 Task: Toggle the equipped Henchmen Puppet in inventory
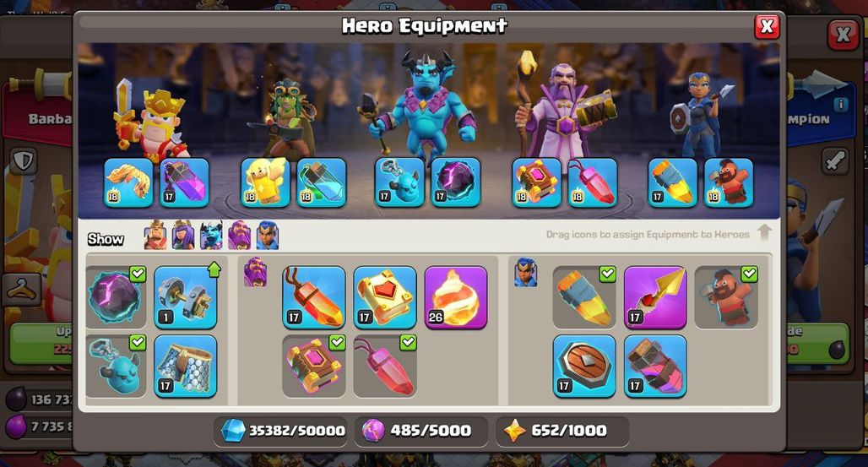coord(117,367)
